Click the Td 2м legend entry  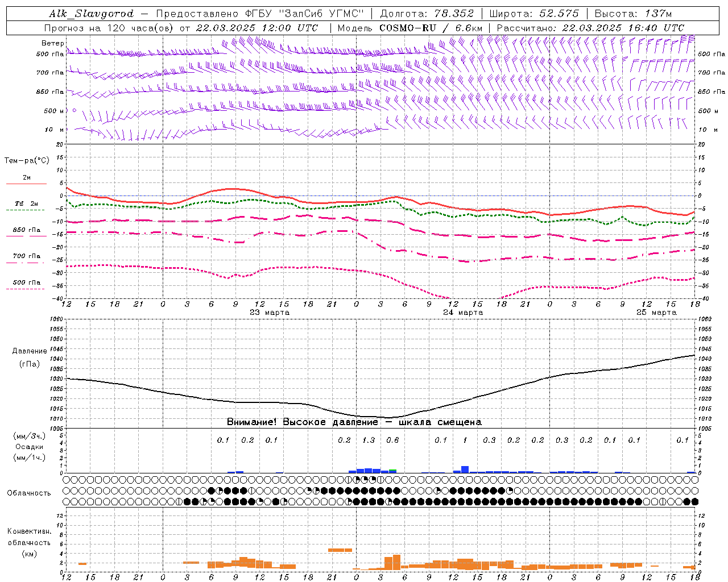(x=27, y=203)
